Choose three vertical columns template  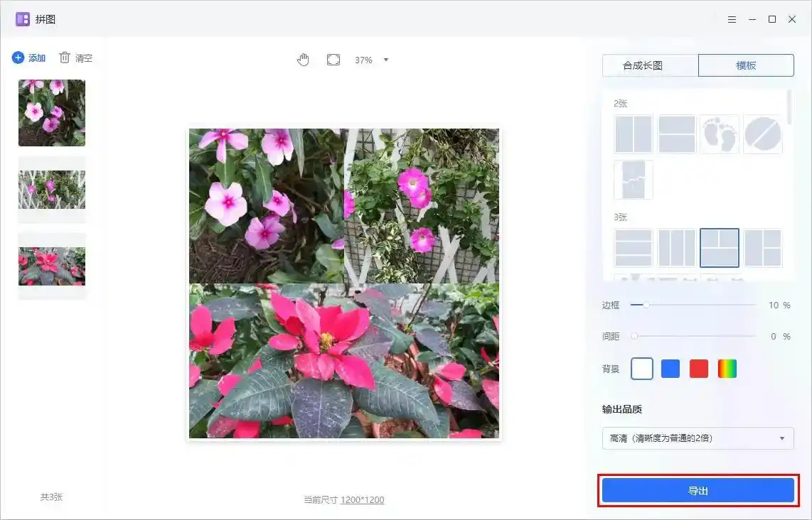(676, 248)
